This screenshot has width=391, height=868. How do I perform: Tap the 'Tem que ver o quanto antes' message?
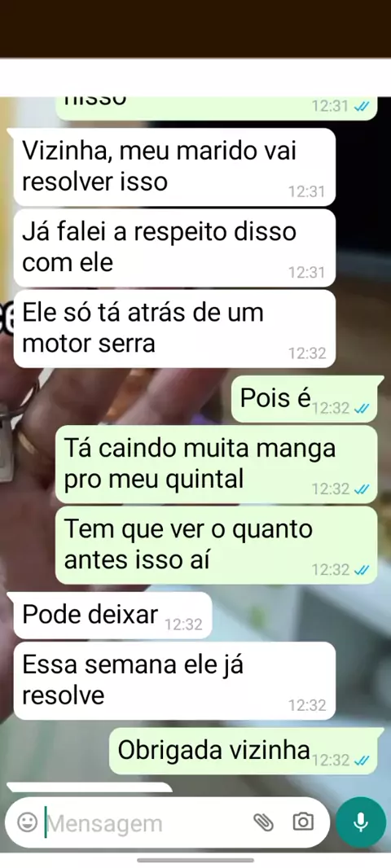[x=217, y=545]
